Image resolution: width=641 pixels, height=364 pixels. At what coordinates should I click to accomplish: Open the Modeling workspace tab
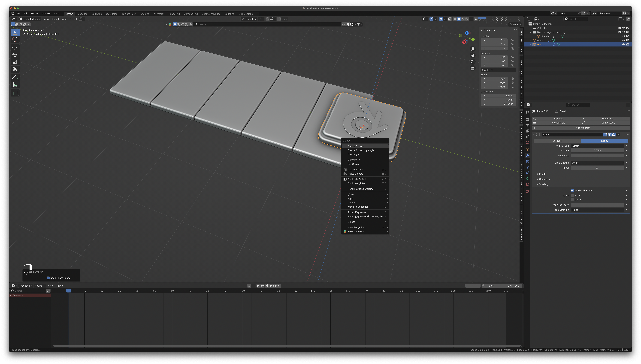point(82,14)
